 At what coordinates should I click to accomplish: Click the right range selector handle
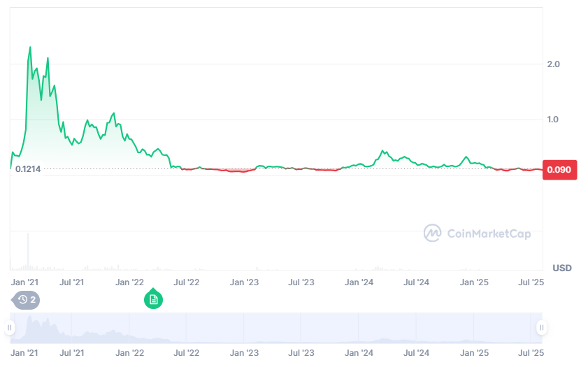click(541, 327)
